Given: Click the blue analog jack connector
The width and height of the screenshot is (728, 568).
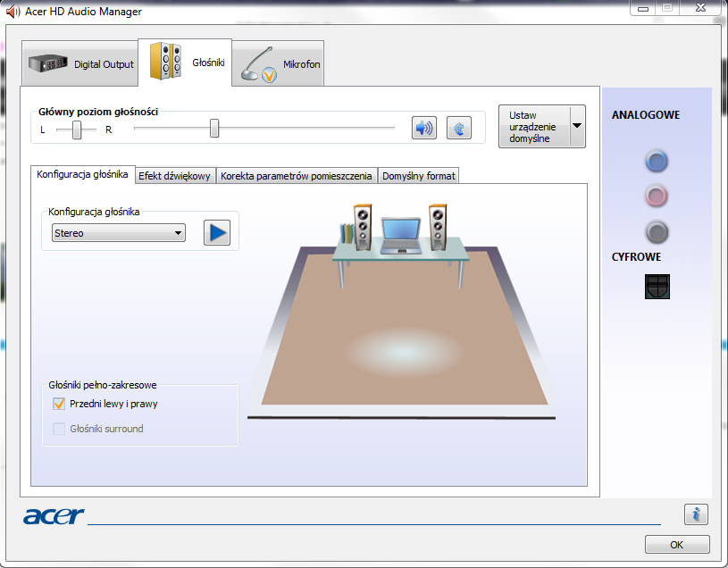Looking at the screenshot, I should click(x=657, y=161).
